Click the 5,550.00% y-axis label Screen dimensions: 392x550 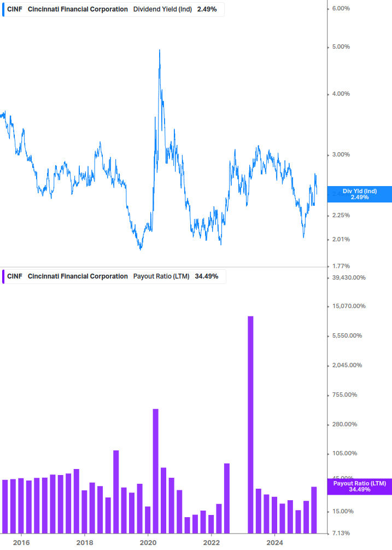click(347, 335)
